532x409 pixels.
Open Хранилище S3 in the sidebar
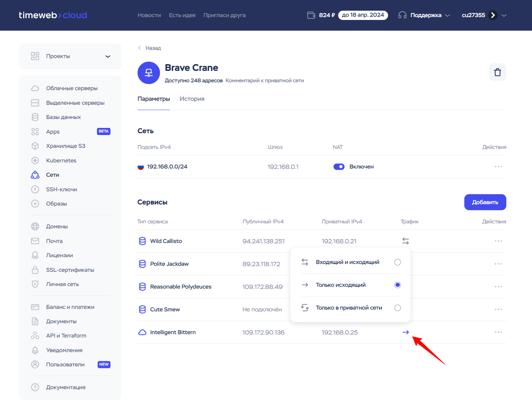(66, 146)
